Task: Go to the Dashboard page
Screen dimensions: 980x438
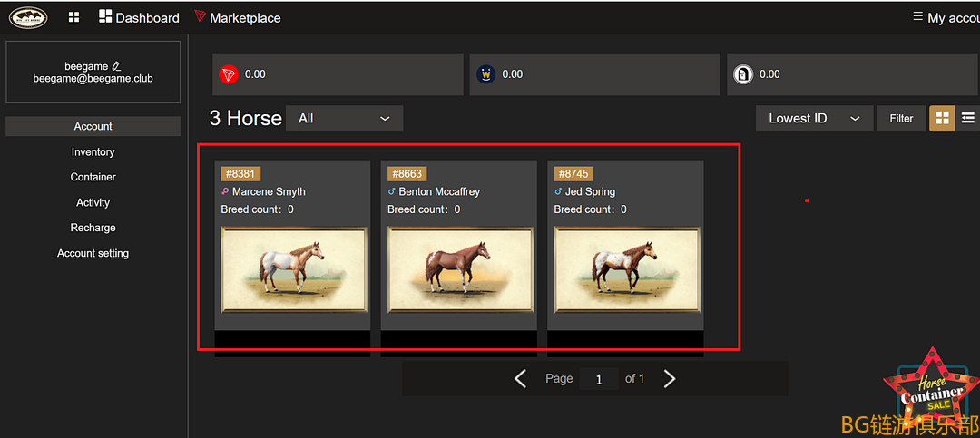Action: tap(139, 17)
